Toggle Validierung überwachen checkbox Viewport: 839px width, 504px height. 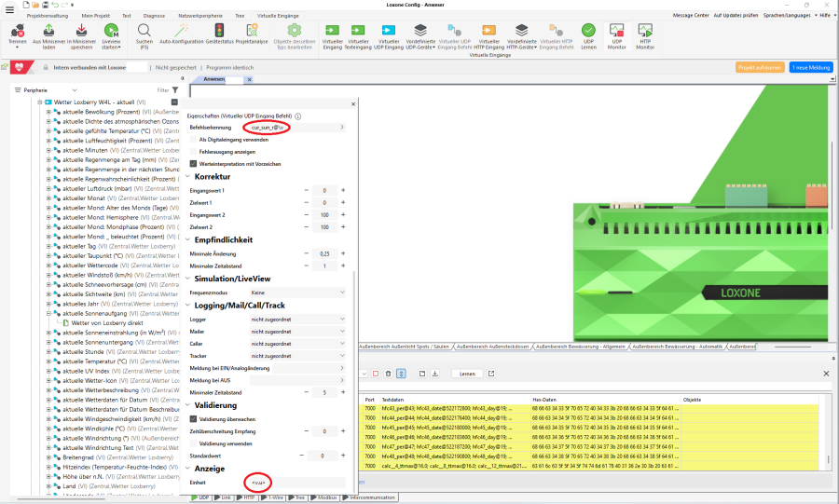click(193, 419)
